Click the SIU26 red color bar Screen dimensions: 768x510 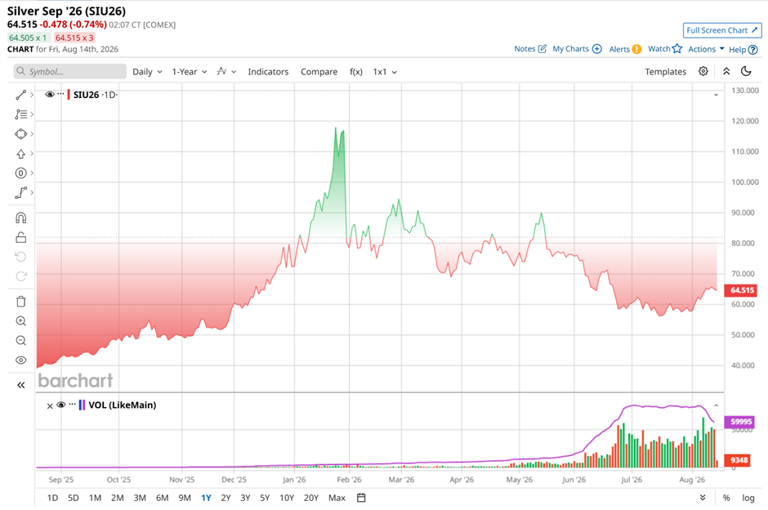69,95
